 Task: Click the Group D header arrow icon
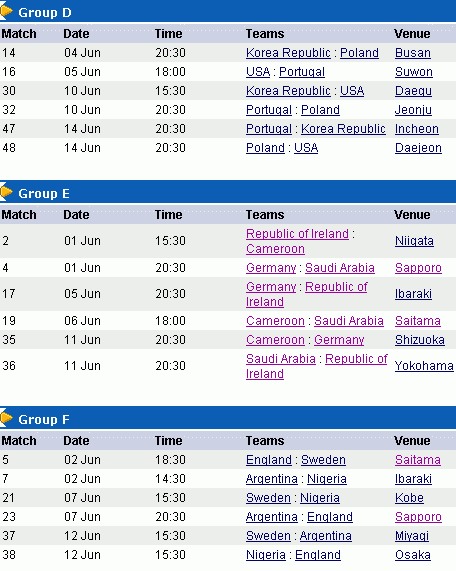6,12
